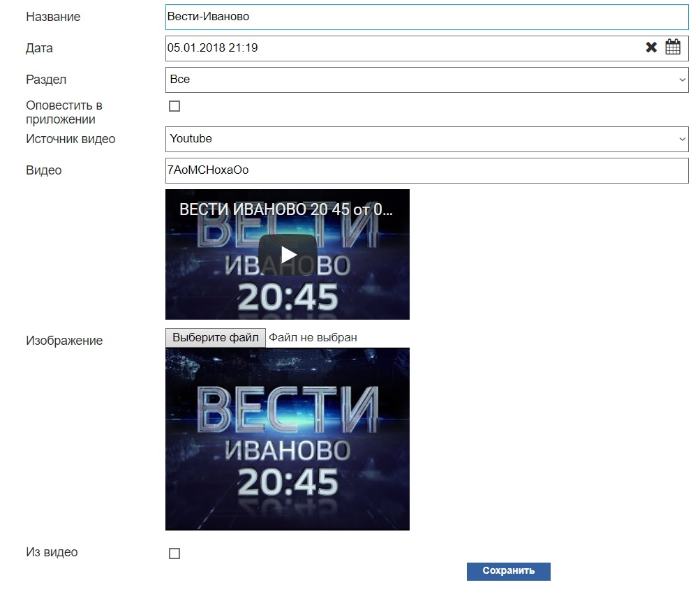Image resolution: width=700 pixels, height=601 pixels.
Task: Open the 'Источник видео' dropdown showing Youtube
Action: pyautogui.click(x=427, y=140)
